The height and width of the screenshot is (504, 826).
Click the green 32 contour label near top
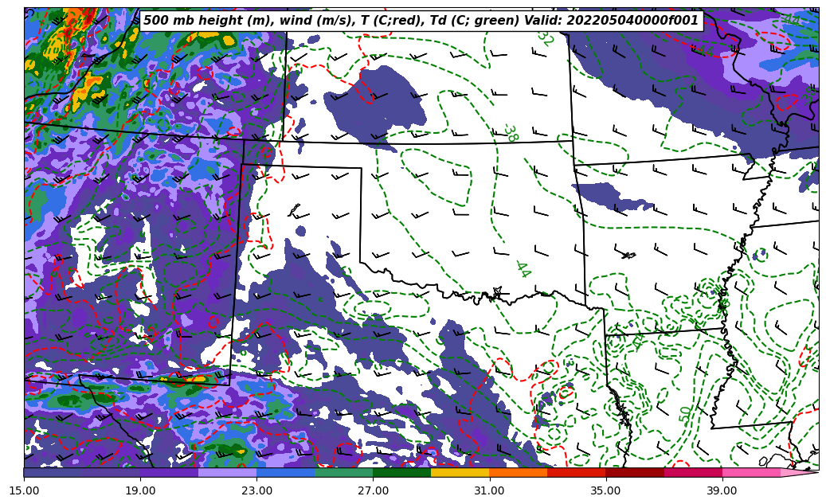[x=546, y=38]
